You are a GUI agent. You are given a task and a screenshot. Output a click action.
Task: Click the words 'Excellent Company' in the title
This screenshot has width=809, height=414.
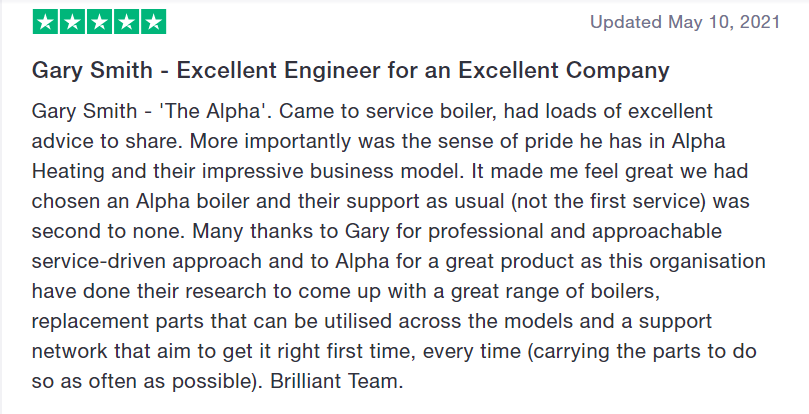[563, 71]
